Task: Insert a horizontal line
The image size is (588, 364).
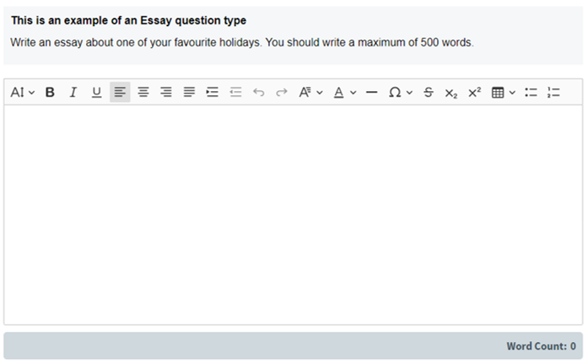Action: pyautogui.click(x=371, y=93)
